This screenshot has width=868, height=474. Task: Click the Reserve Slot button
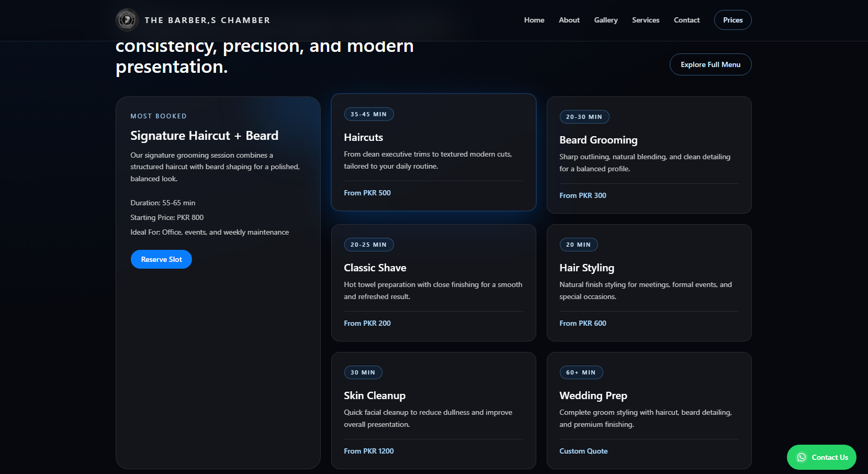tap(161, 259)
